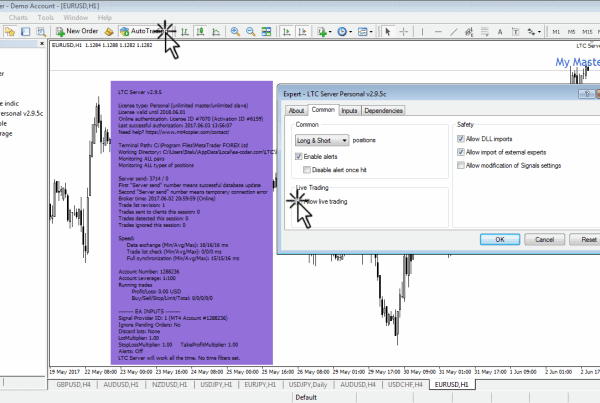This screenshot has height=403, width=600.
Task: Click the New Order button
Action: 77,31
